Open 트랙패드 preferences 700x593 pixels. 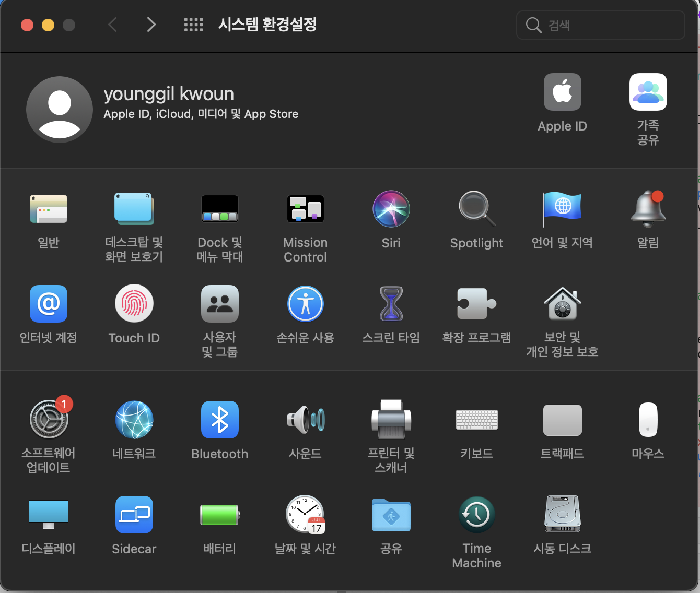tap(563, 420)
